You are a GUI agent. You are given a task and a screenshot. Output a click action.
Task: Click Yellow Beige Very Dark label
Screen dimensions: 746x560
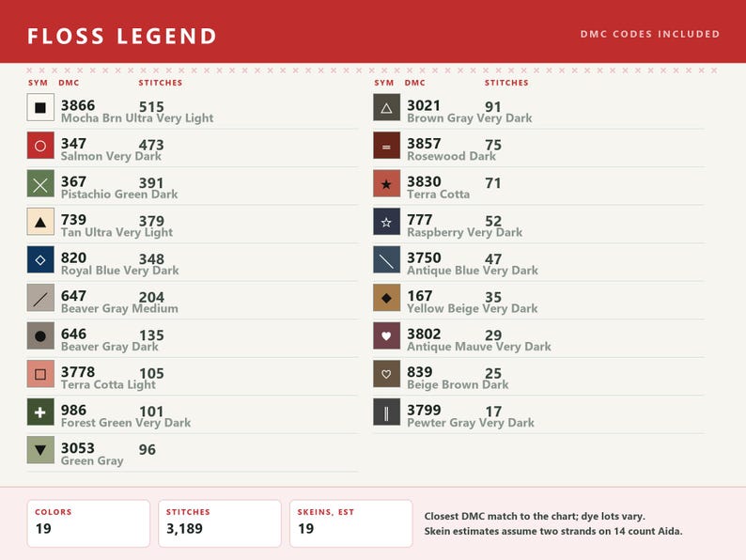point(473,308)
